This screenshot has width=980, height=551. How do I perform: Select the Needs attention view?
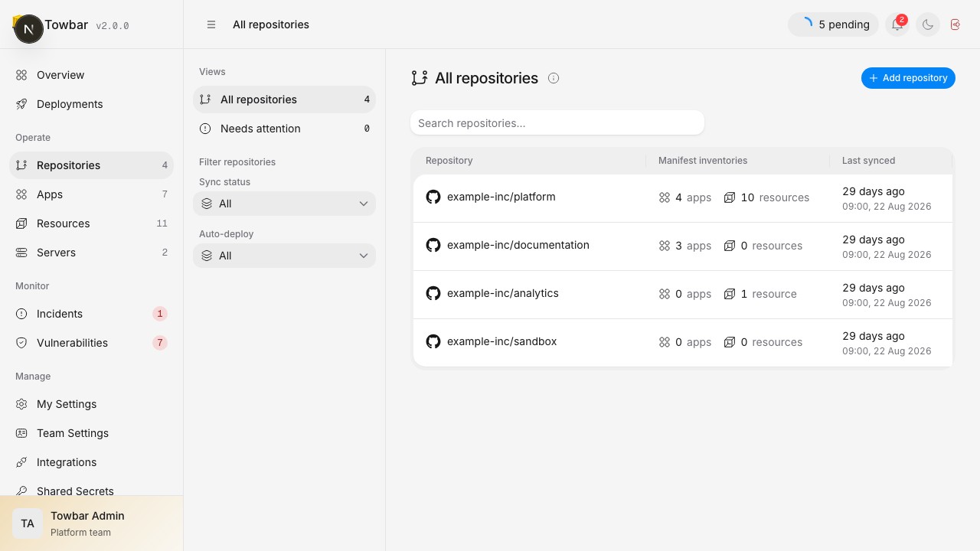point(284,129)
